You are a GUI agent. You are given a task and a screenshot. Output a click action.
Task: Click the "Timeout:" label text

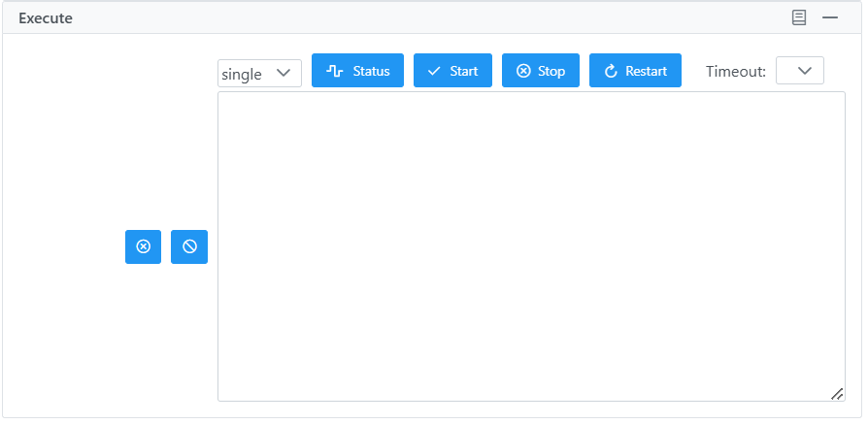[x=736, y=72]
